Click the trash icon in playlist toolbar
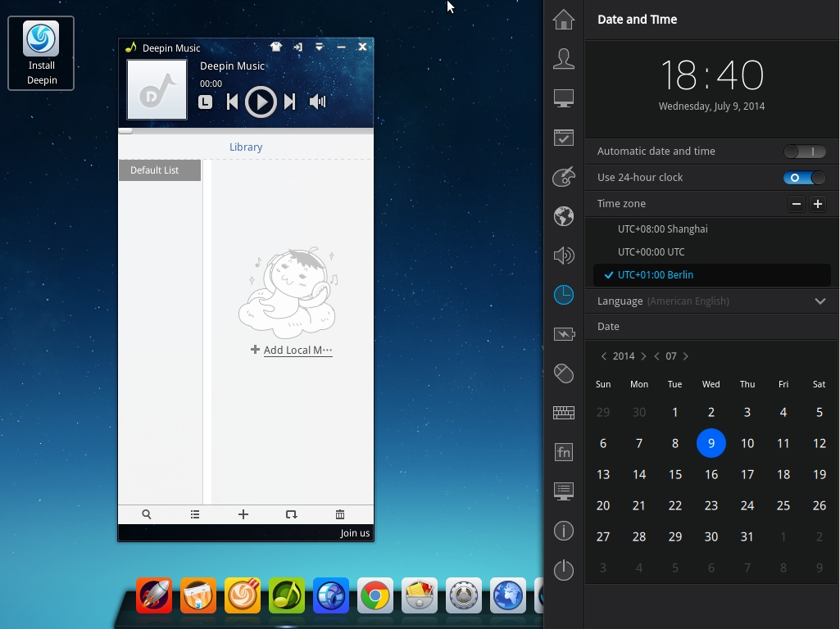 pyautogui.click(x=340, y=514)
